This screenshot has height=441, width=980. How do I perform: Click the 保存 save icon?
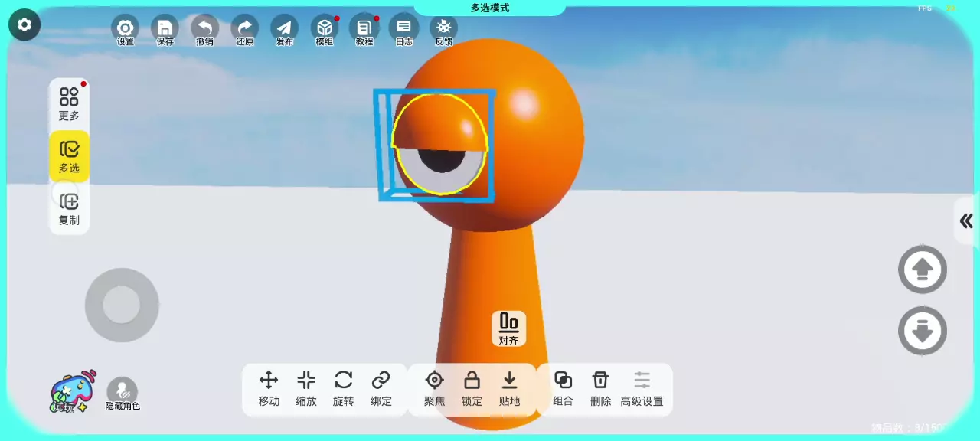165,29
